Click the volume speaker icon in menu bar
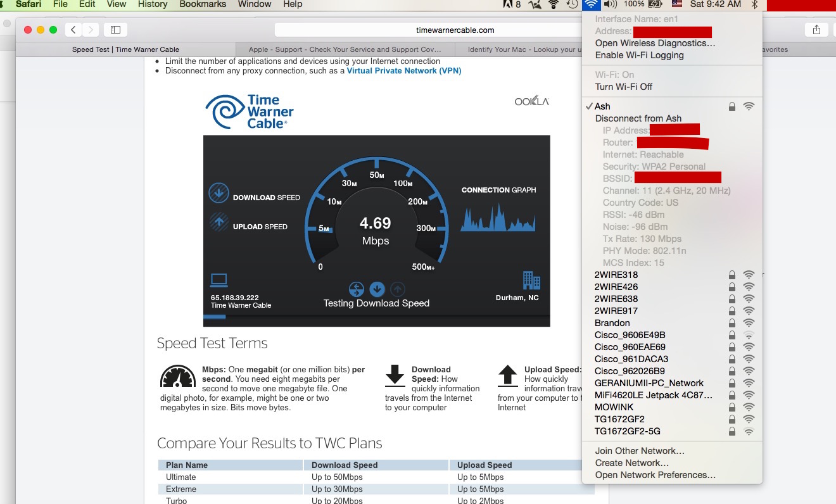 click(x=611, y=4)
